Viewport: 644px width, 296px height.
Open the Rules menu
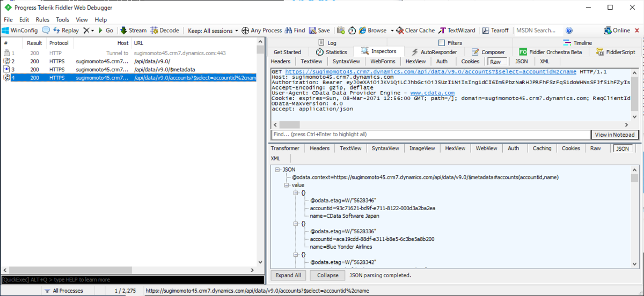(42, 20)
